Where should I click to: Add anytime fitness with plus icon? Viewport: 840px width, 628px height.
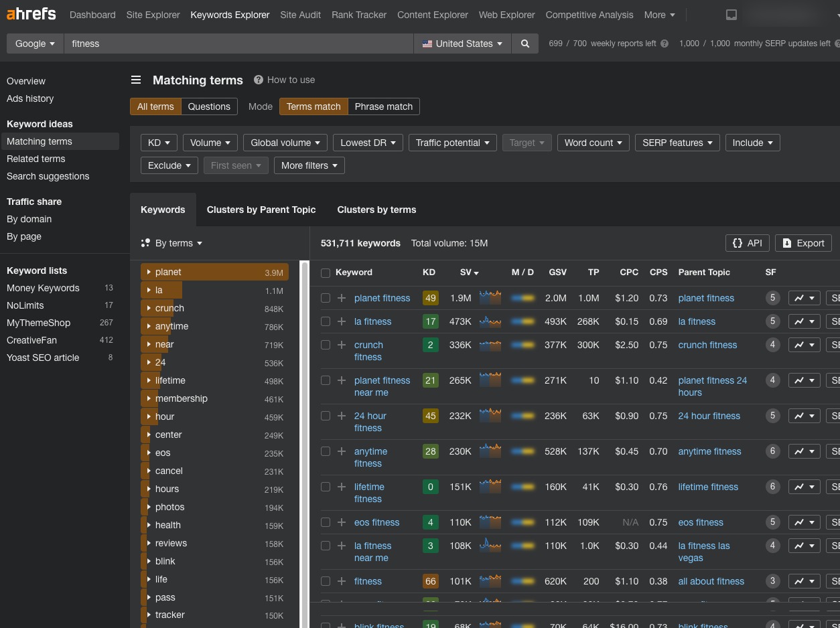point(342,451)
